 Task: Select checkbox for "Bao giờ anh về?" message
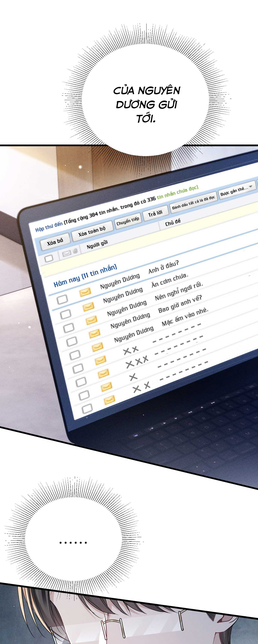tap(72, 341)
